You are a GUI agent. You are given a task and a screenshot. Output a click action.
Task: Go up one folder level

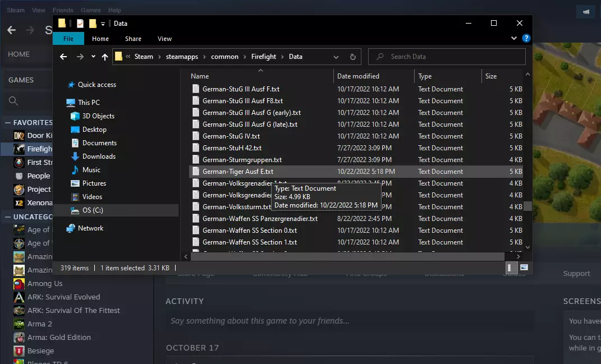pos(104,57)
